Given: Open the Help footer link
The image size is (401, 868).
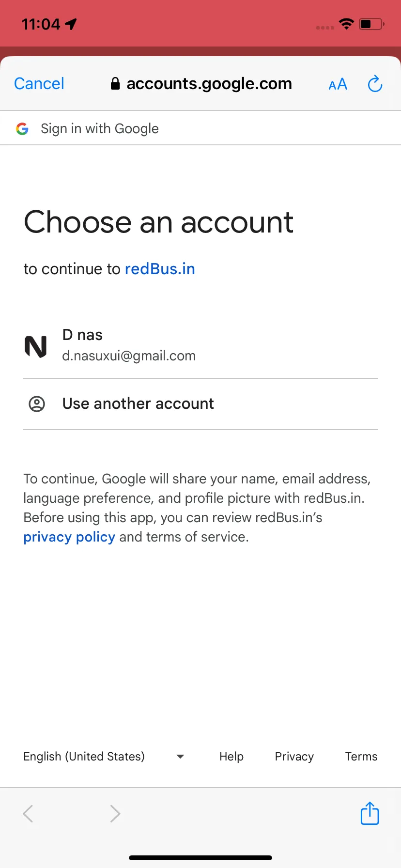Looking at the screenshot, I should [231, 757].
